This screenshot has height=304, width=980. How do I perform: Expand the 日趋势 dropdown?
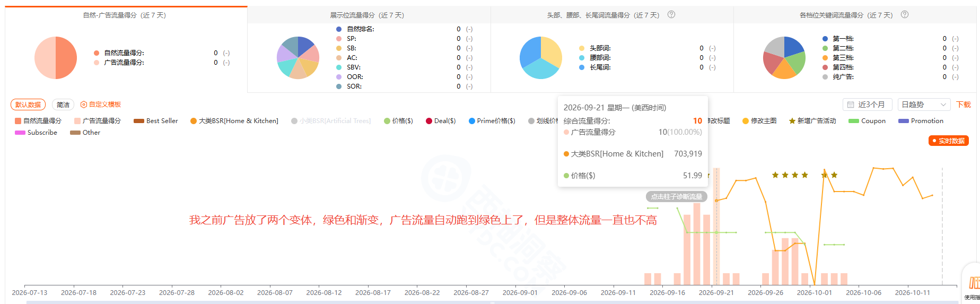924,105
